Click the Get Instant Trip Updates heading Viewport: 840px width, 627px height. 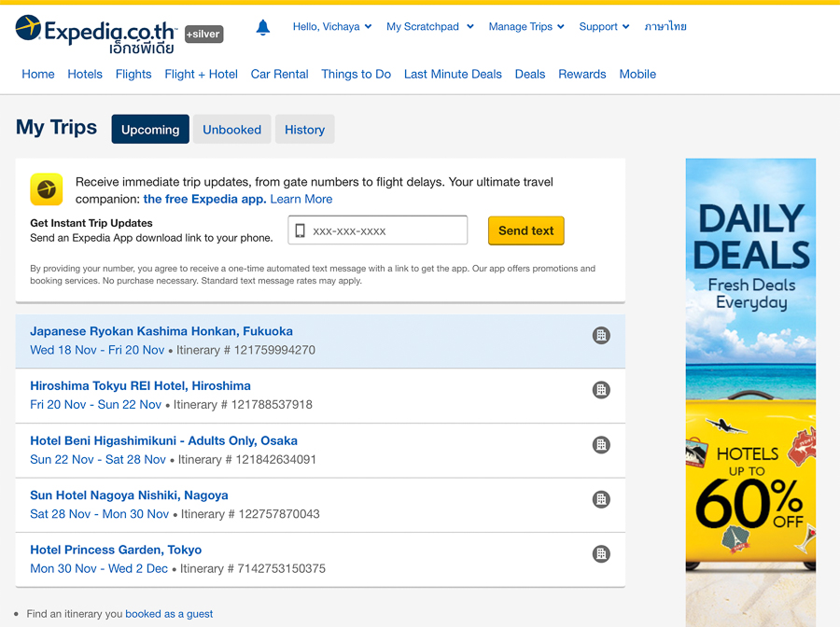[x=91, y=223]
